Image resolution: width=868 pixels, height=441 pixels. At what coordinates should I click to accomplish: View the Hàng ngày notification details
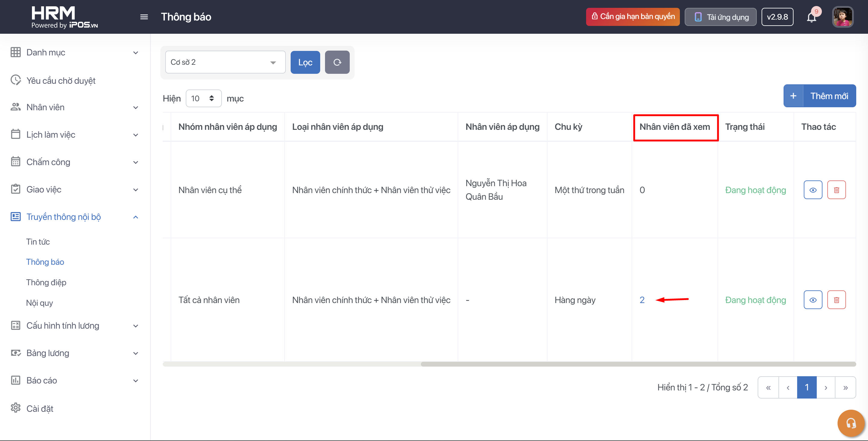(x=813, y=300)
